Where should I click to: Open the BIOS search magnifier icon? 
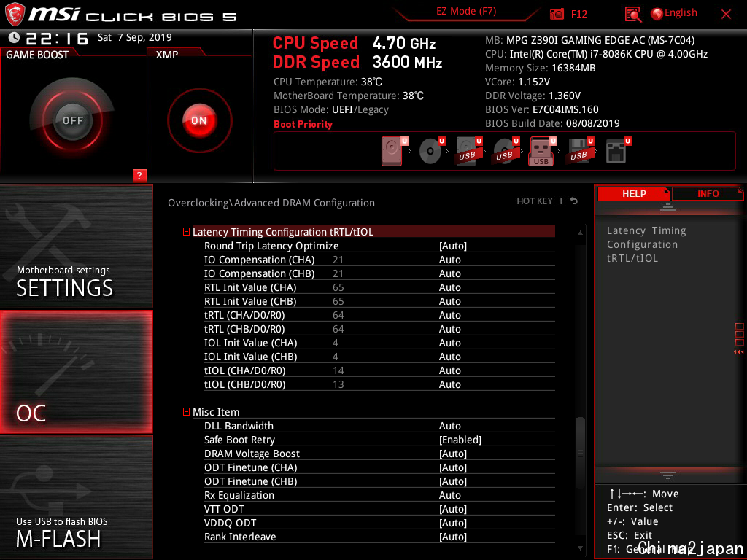tap(632, 15)
